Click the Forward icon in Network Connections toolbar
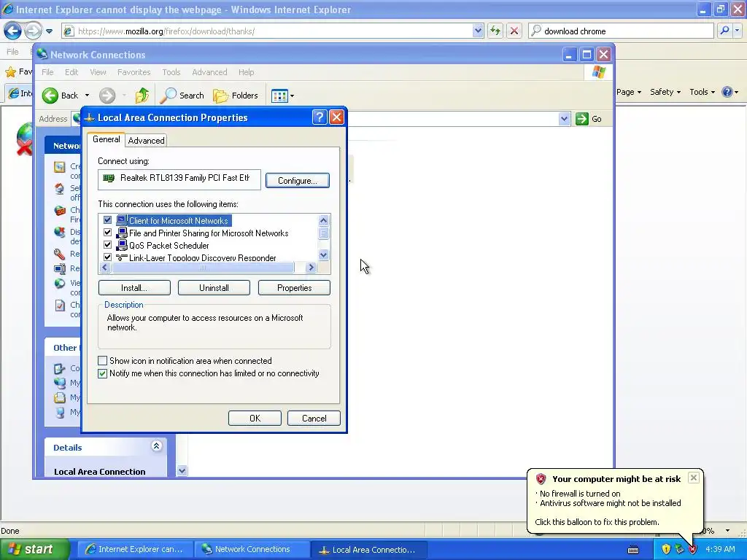This screenshot has height=560, width=747. [107, 96]
